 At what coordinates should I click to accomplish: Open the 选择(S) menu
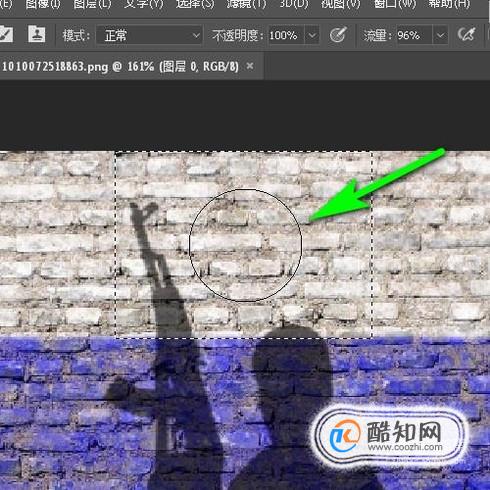195,5
